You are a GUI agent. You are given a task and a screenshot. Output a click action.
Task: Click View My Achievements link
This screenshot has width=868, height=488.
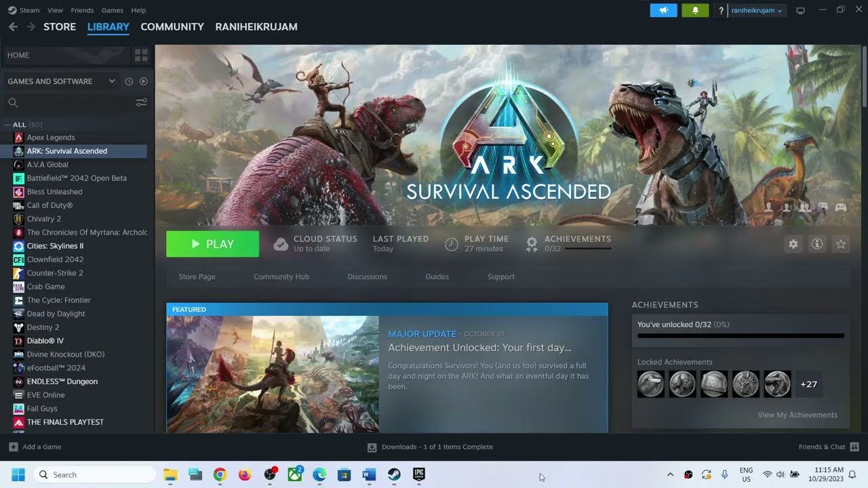click(797, 415)
